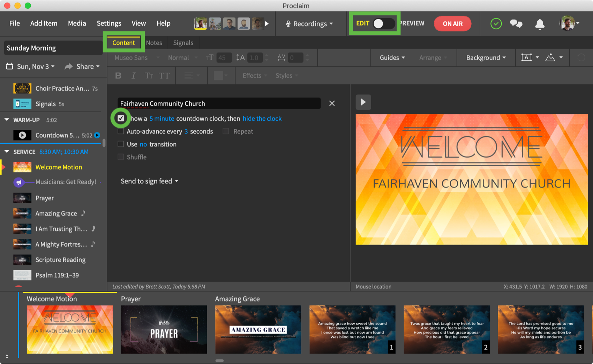Viewport: 593px width, 364px height.
Task: Edit the 8:30 AM; 10:30 AM service times
Action: (64, 152)
